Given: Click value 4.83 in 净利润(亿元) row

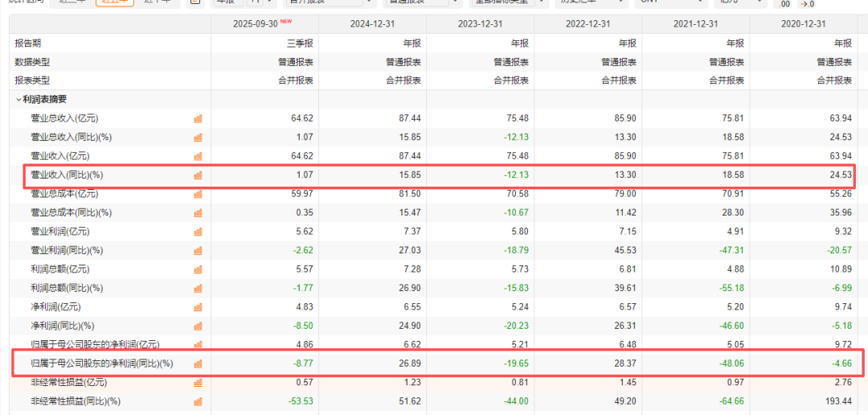Looking at the screenshot, I should [305, 307].
